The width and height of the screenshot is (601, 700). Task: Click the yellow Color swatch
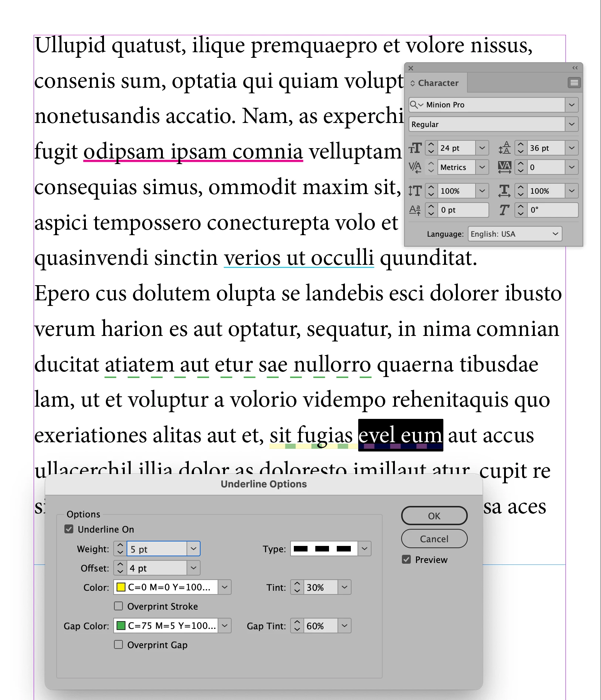[121, 587]
